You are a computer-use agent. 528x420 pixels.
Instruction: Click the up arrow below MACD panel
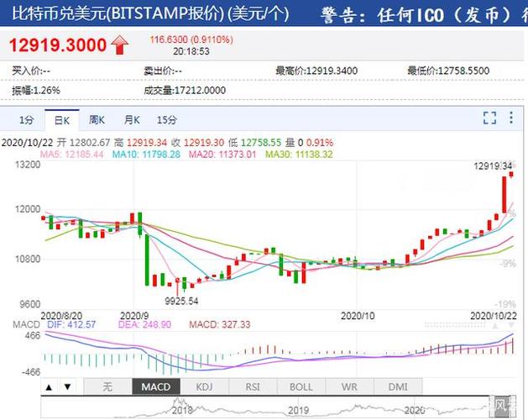click(x=49, y=387)
